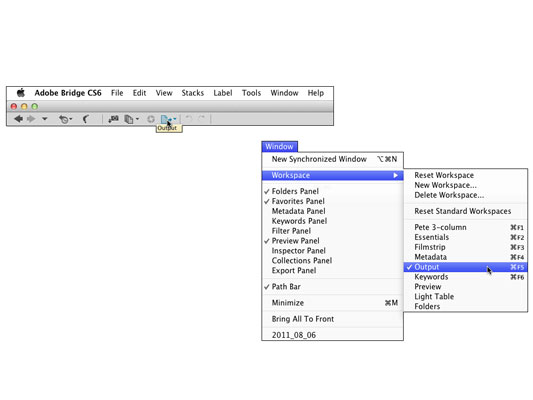Screen dimensions: 533x400
Task: Rotate clockwise toolbar icon
Action: (202, 119)
